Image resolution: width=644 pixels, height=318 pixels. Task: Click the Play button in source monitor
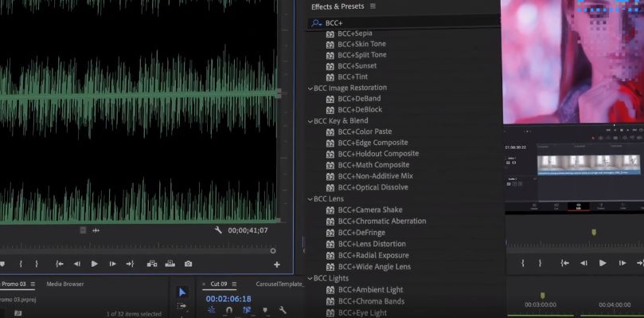[95, 264]
